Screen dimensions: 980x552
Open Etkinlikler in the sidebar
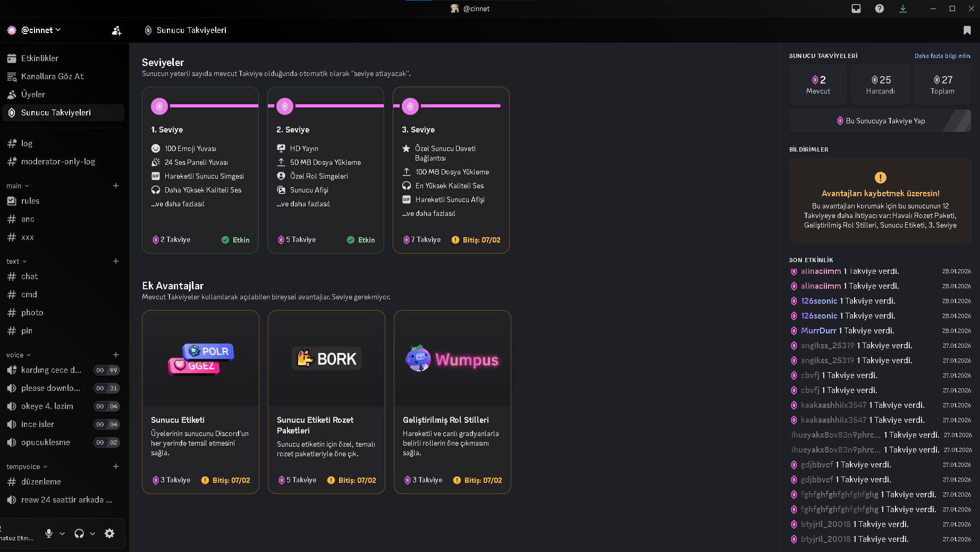pyautogui.click(x=63, y=58)
